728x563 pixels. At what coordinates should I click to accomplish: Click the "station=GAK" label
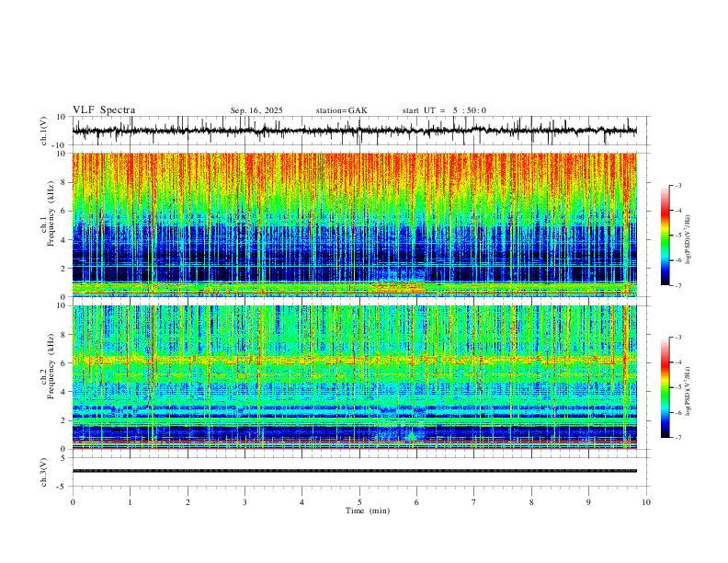click(341, 110)
